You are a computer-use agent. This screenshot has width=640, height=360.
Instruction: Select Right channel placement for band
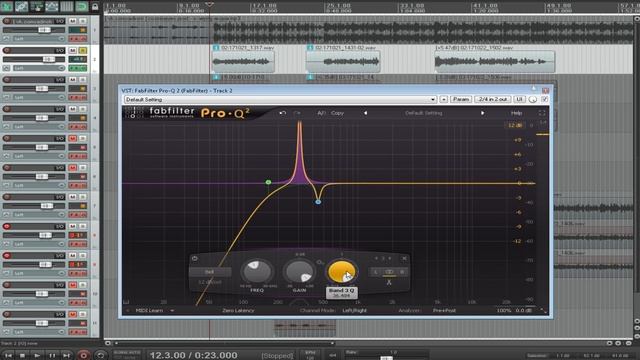click(x=402, y=272)
